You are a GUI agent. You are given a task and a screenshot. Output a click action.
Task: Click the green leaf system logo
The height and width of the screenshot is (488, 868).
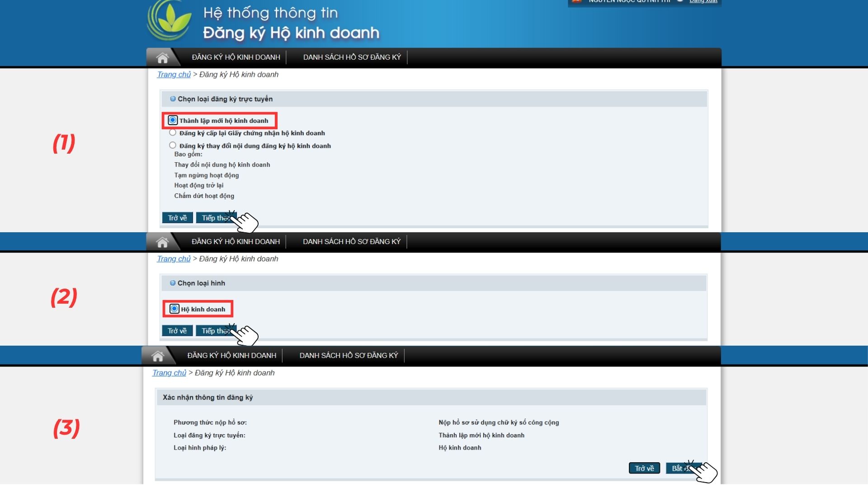[171, 20]
